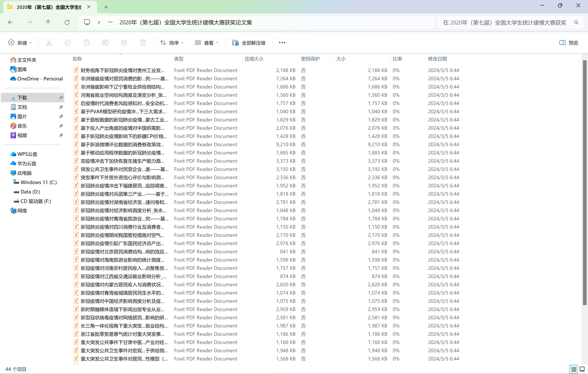Screen dimensions: 588x374
Task: Click the Refresh button in navigation bar
Action: point(67,23)
